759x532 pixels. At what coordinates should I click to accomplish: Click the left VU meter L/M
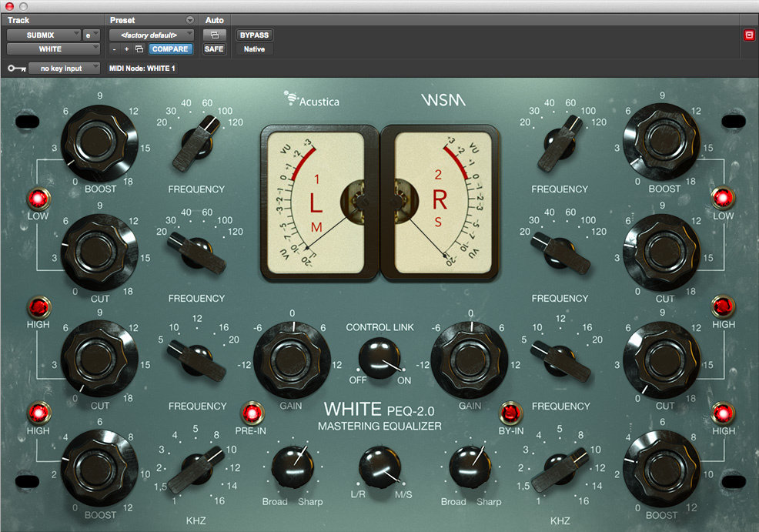tap(319, 202)
